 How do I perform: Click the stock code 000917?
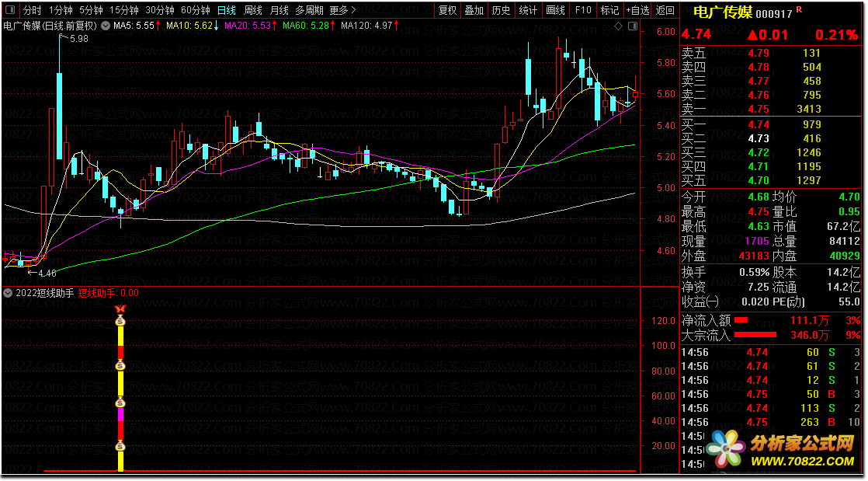coord(774,14)
